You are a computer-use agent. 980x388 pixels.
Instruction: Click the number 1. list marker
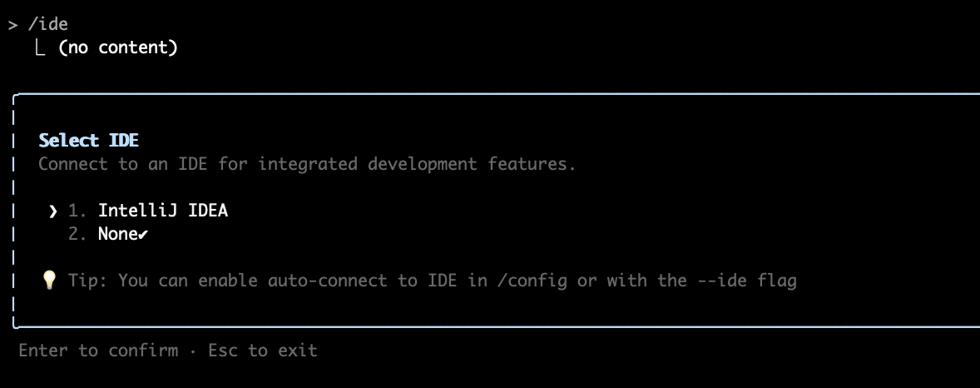77,211
